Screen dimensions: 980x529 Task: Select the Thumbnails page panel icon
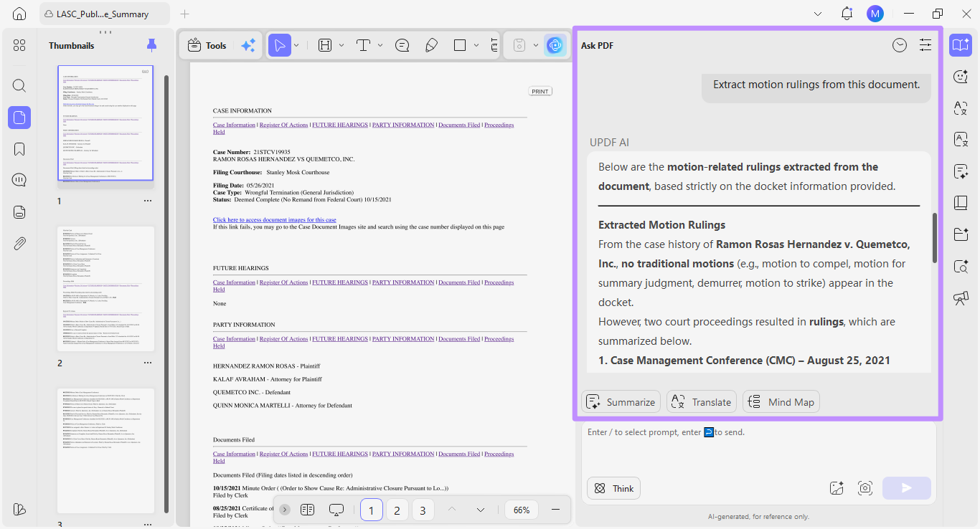19,118
